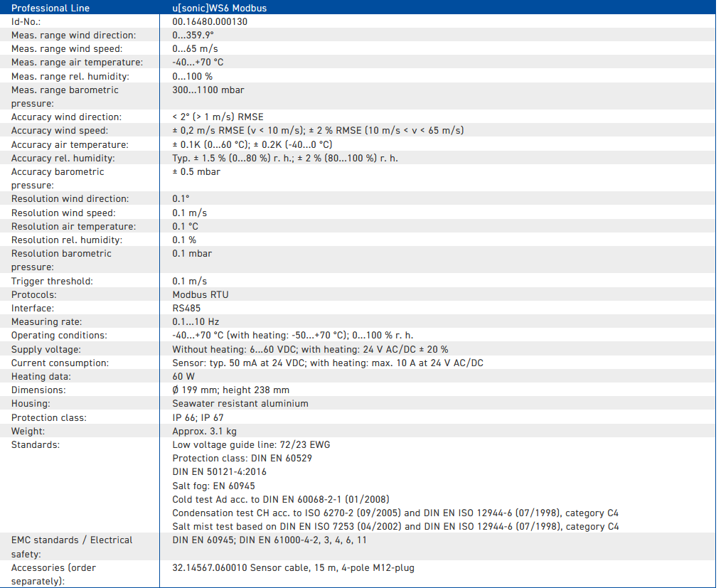Click the value 300...1100 mbar
This screenshot has height=588, width=721.
click(x=208, y=90)
